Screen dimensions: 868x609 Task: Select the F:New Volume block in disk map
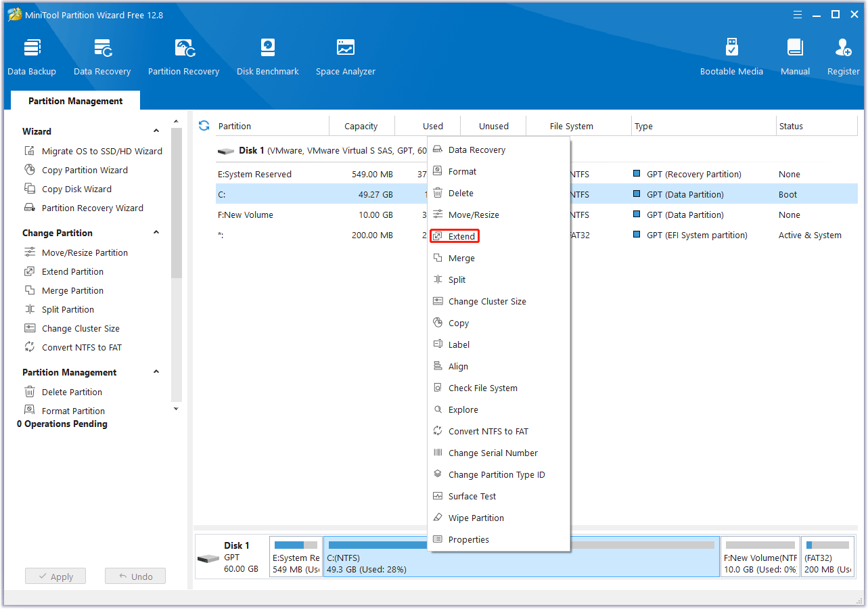point(760,556)
